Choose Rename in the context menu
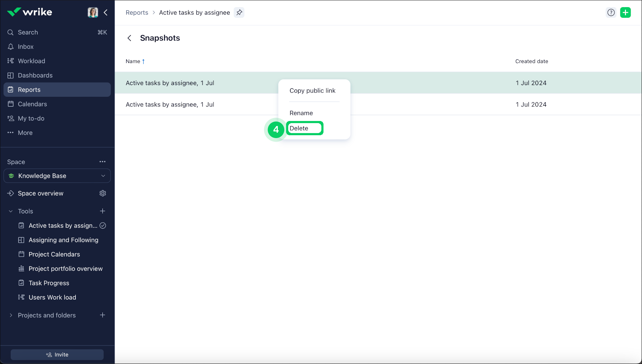The width and height of the screenshot is (642, 364). [301, 113]
